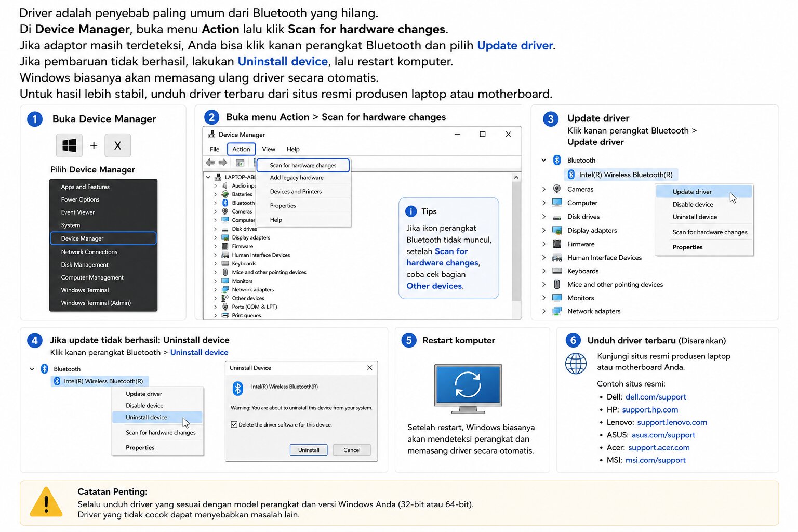Open the support.hp.com link
Screen dimensions: 798x532
tap(650, 409)
